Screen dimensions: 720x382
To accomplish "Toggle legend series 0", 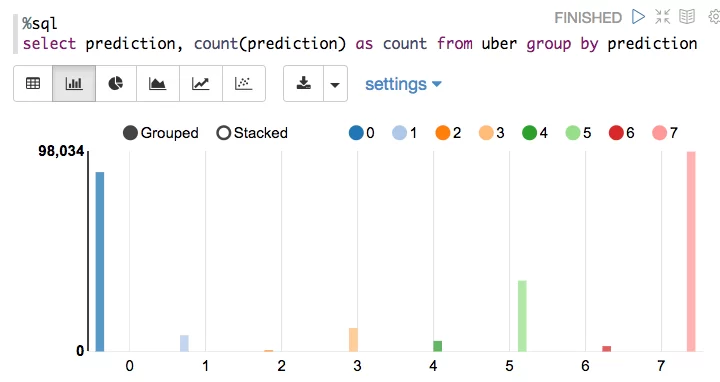I will pyautogui.click(x=362, y=133).
